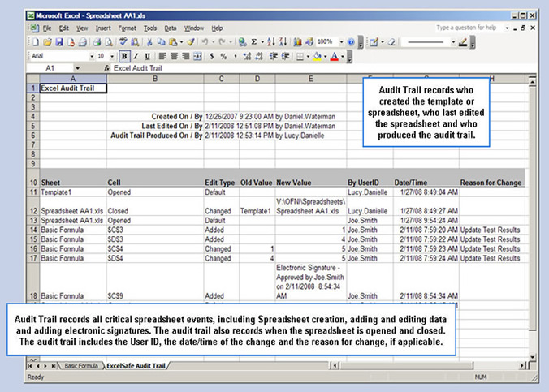Open the Name Box dropdown arrow
This screenshot has height=392, width=549.
(x=77, y=68)
